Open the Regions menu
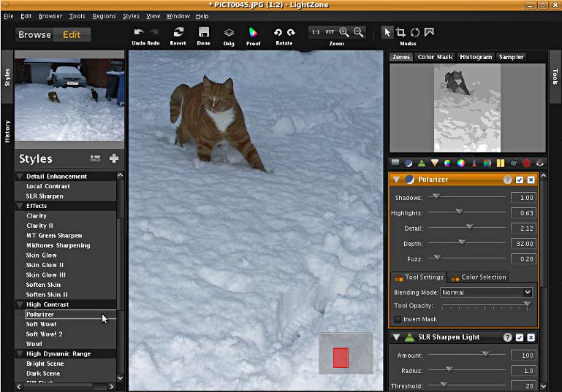This screenshot has height=392, width=562. point(104,16)
